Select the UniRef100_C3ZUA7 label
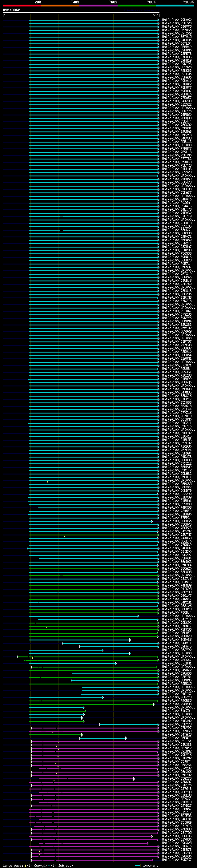 176,247
